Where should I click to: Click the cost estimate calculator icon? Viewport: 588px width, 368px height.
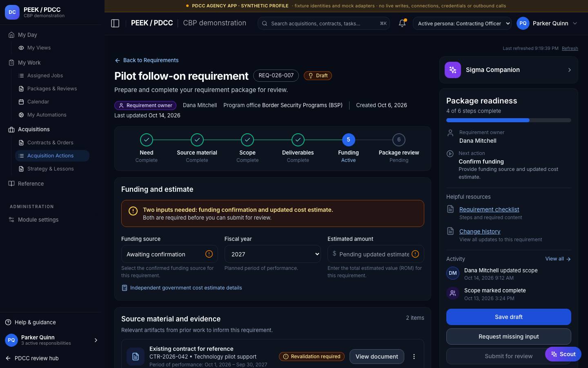[x=125, y=288]
